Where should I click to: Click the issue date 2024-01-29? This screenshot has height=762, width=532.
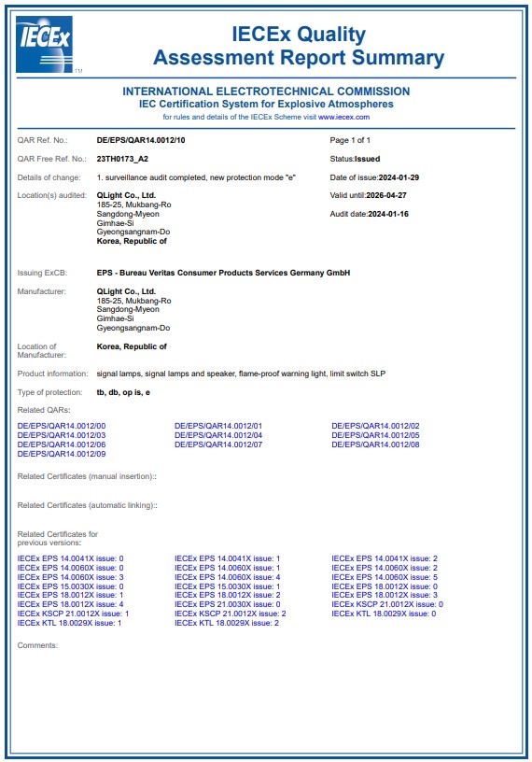pyautogui.click(x=399, y=177)
